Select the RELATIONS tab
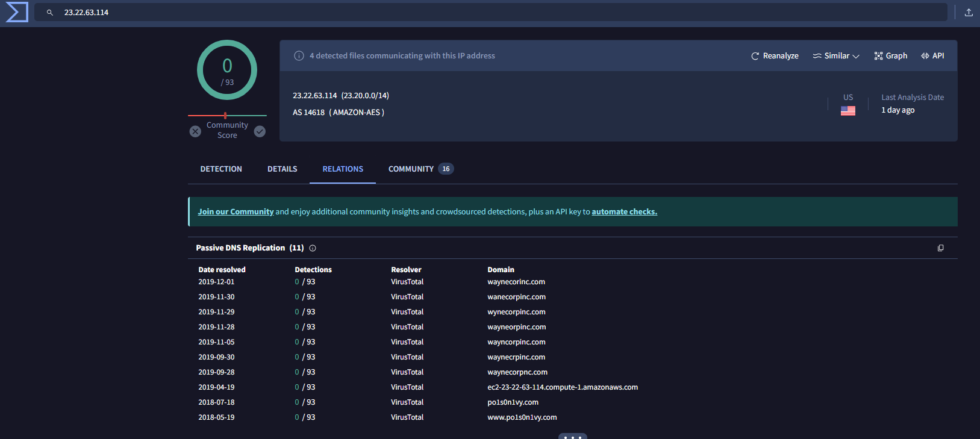Image resolution: width=980 pixels, height=439 pixels. click(343, 169)
